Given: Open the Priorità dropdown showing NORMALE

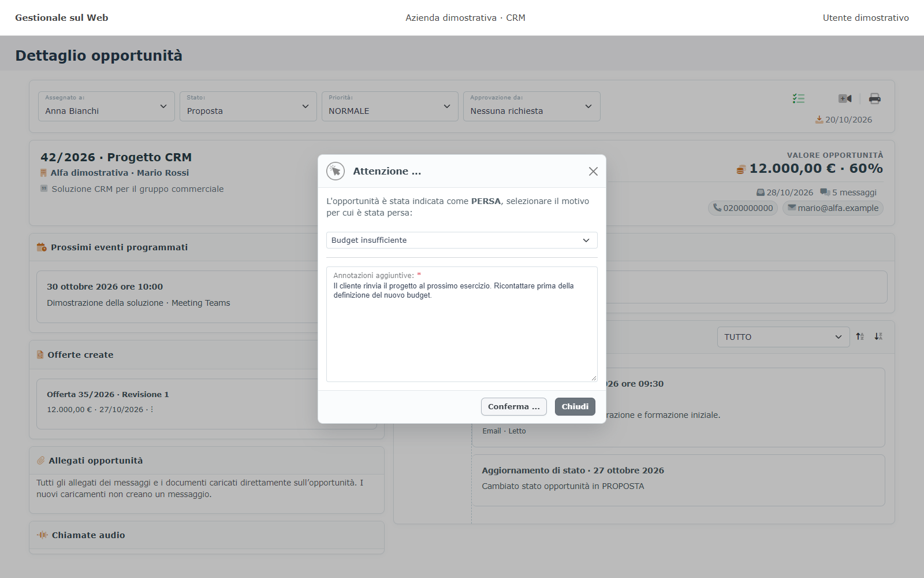Looking at the screenshot, I should coord(390,106).
